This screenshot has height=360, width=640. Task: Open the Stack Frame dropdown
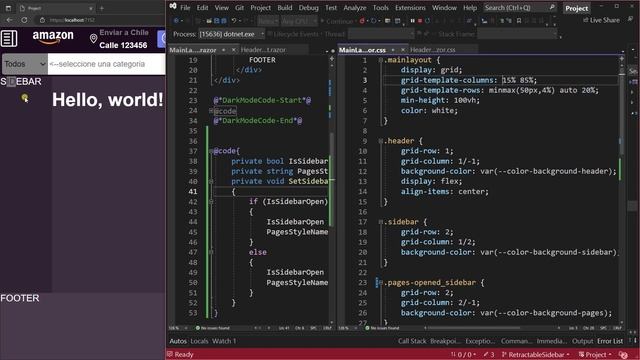point(517,34)
